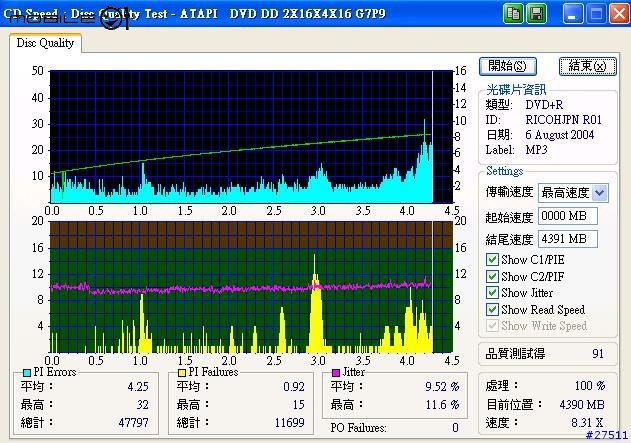
Task: Save the test results with the floppy disk icon
Action: click(x=536, y=14)
